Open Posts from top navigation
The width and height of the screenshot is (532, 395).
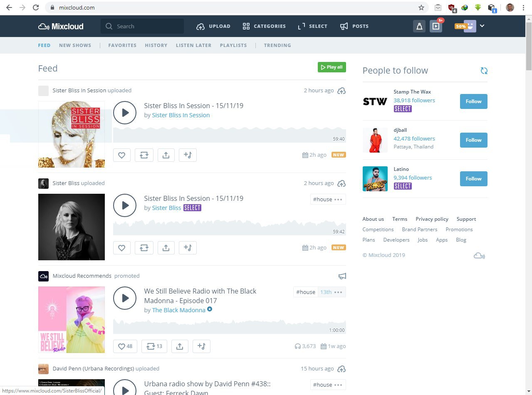pos(354,26)
